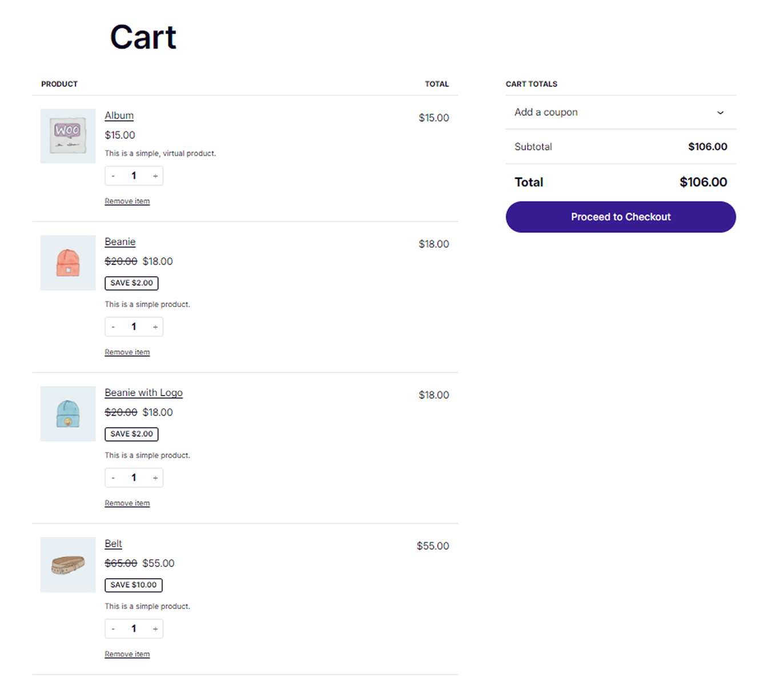Open the Beanie with Logo product link

point(143,393)
